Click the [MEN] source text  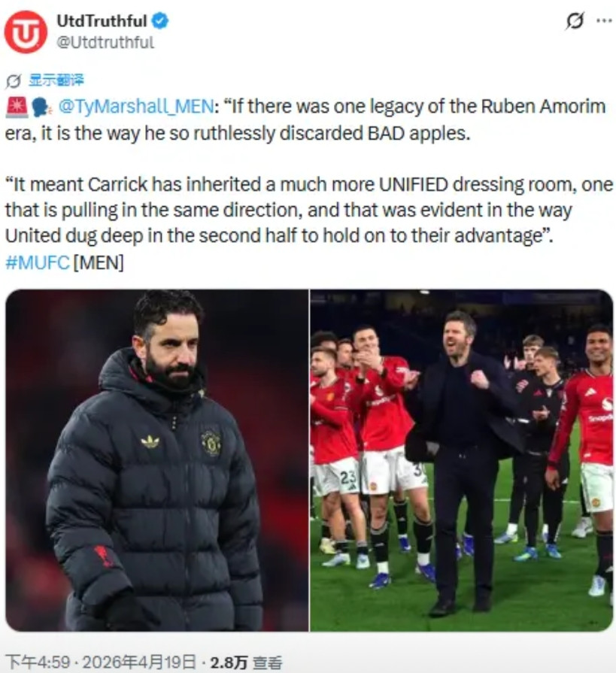[99, 262]
